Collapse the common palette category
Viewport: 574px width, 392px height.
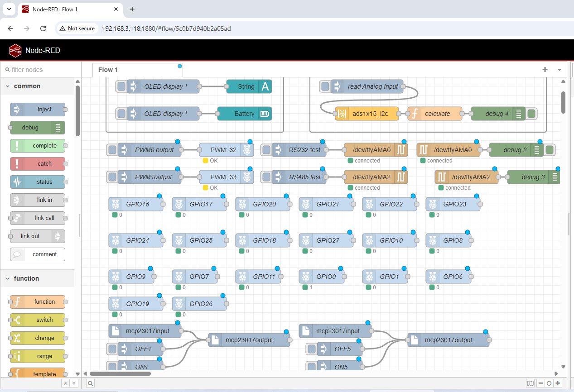[37, 86]
